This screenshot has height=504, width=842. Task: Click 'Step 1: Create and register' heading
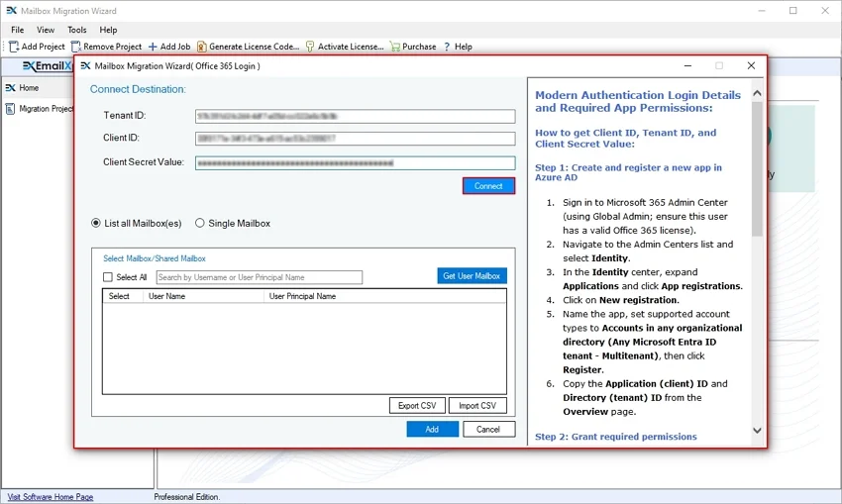(x=628, y=172)
